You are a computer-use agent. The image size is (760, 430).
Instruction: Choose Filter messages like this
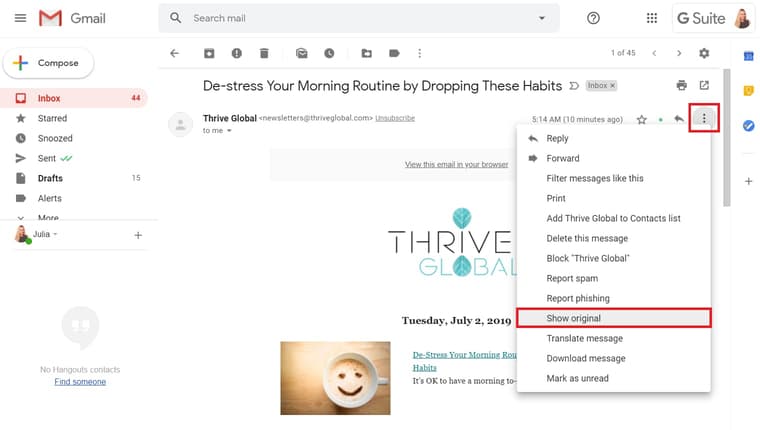click(x=614, y=178)
